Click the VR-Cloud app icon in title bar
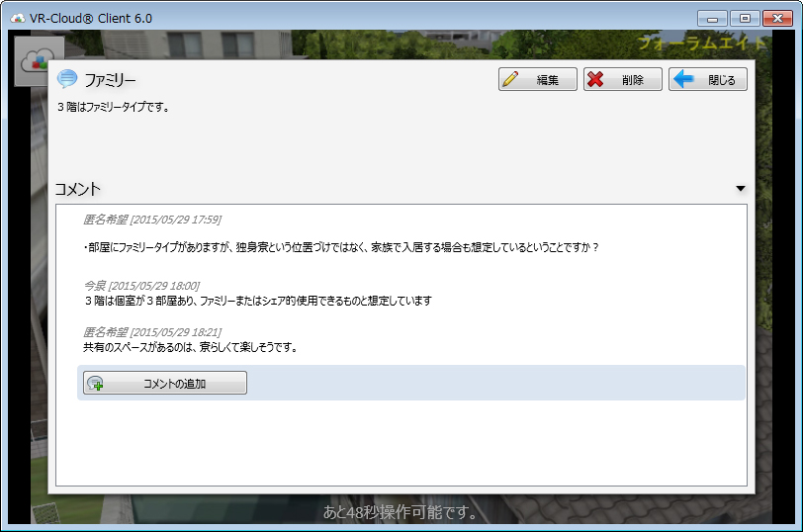The image size is (803, 532). [x=18, y=19]
